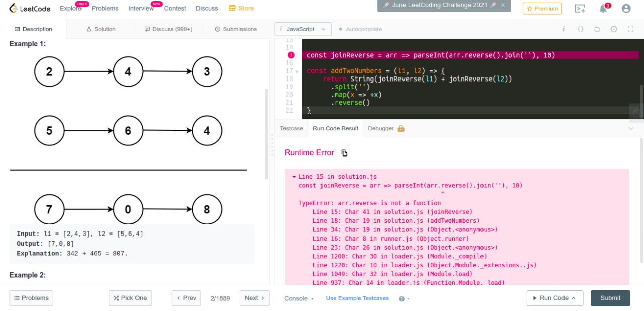The width and height of the screenshot is (644, 311).
Task: Enter fullscreen editor mode
Action: pos(630,29)
